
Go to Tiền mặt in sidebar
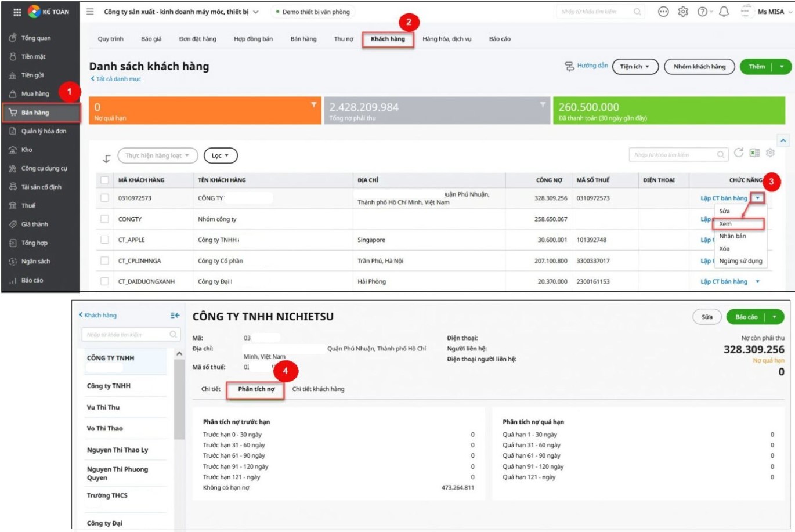33,56
